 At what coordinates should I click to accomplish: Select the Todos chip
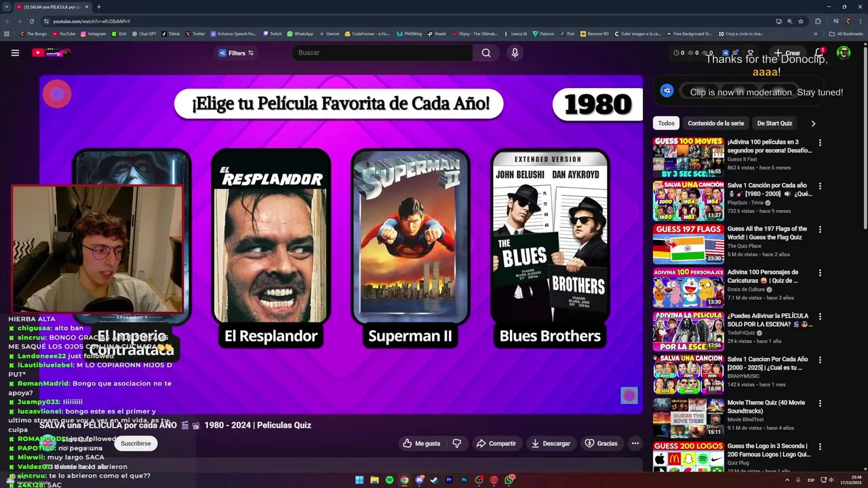point(666,123)
